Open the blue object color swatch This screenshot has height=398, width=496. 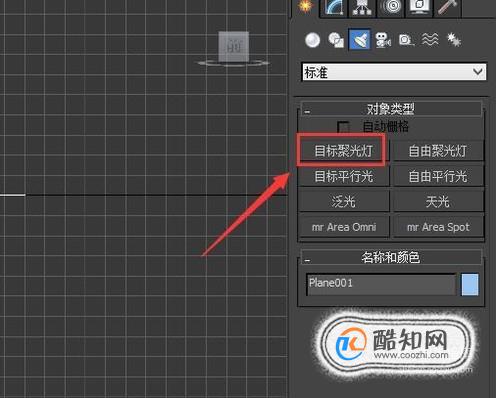pyautogui.click(x=470, y=284)
